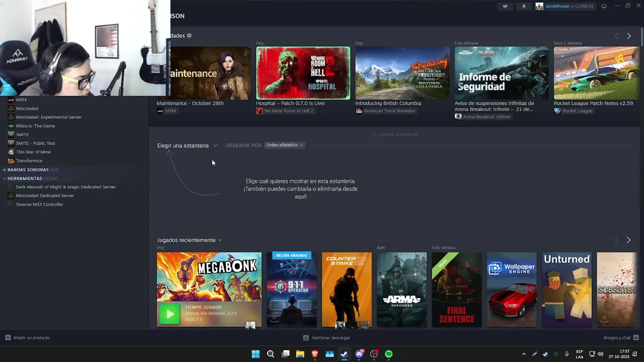Expand the Jugados recientemente dropdown
The image size is (644, 362).
(189, 240)
